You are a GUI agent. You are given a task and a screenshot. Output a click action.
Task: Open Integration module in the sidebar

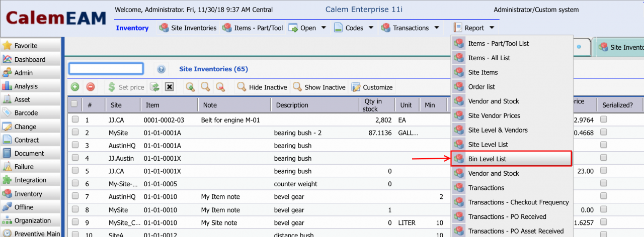click(x=31, y=180)
